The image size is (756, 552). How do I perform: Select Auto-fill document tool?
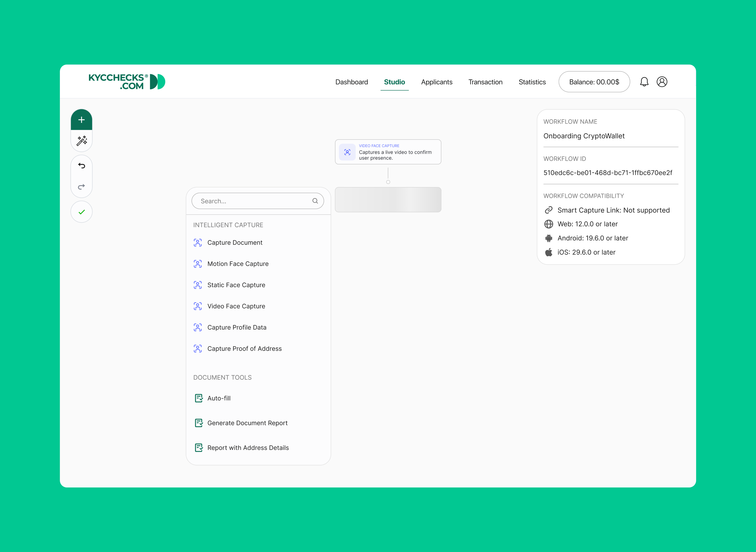(219, 398)
